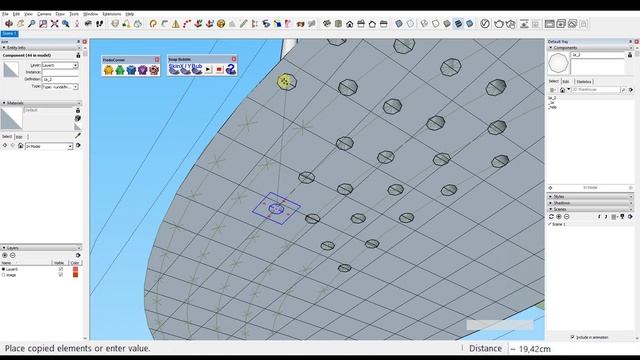The height and width of the screenshot is (360, 640).
Task: Click the yellow warning triangle toolbar icon
Action: pyautogui.click(x=176, y=24)
